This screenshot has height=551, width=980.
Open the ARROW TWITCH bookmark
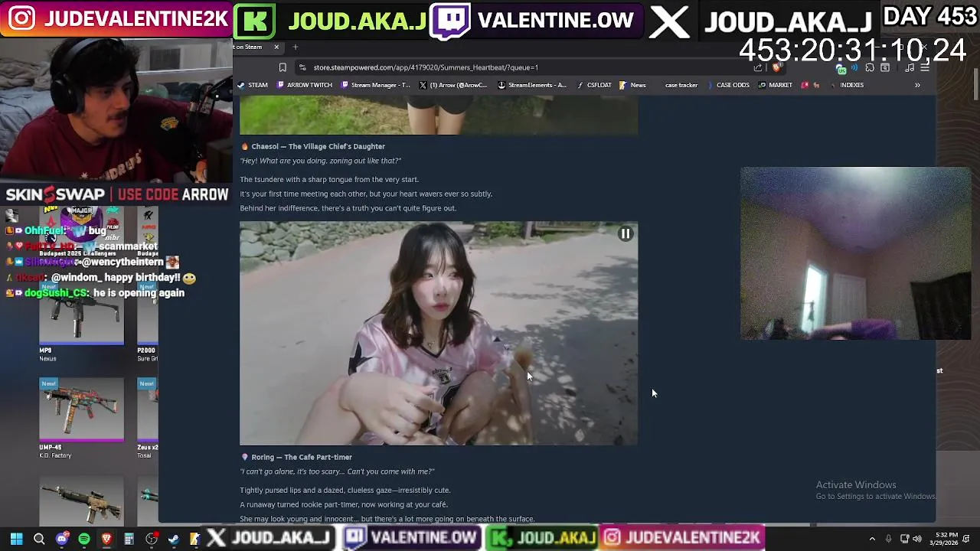click(305, 85)
